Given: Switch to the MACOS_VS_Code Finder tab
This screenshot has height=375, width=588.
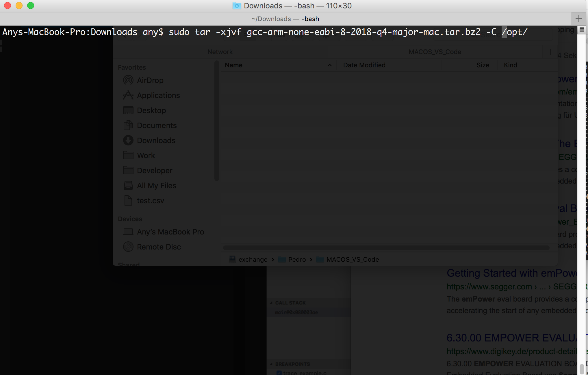Looking at the screenshot, I should pos(435,52).
